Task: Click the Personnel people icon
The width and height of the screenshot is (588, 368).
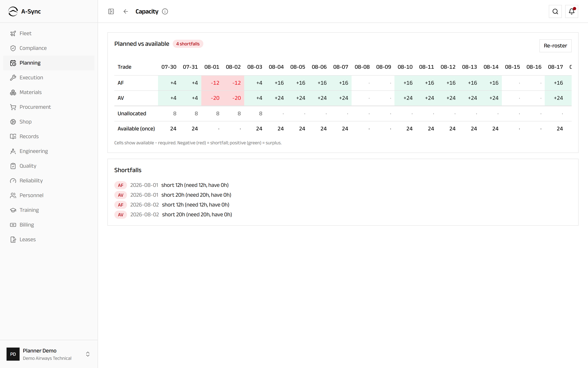Action: point(13,195)
